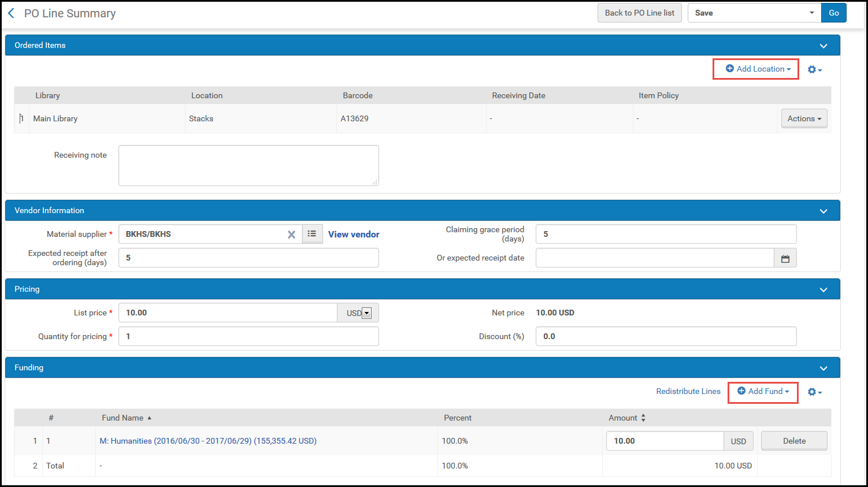Click the Percent column header
The height and width of the screenshot is (487, 868).
[458, 418]
